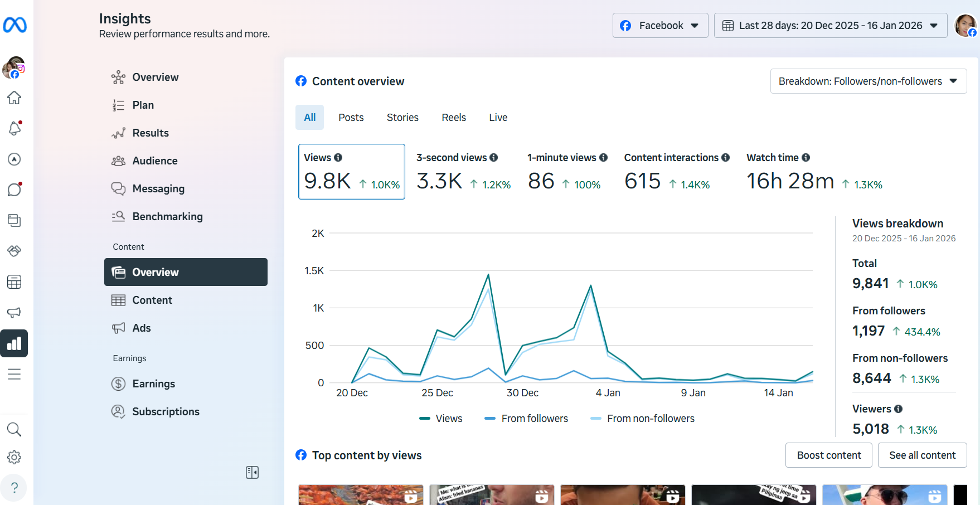Collapse the sidebar panel icon
Screen dimensions: 980x505
[x=252, y=473]
